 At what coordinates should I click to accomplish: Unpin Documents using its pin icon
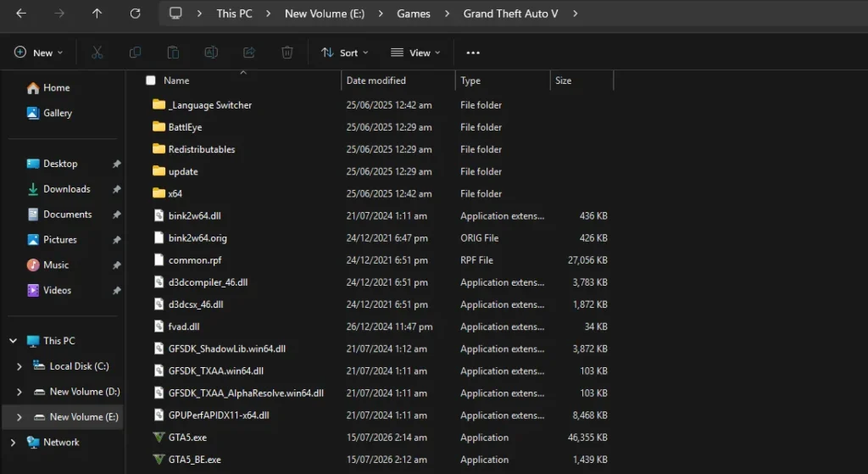(x=116, y=215)
